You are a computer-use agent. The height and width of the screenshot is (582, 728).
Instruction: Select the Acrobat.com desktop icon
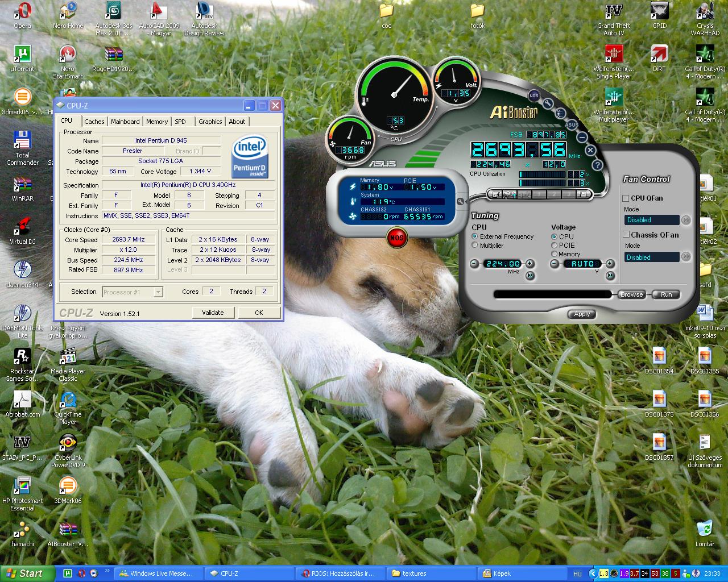point(22,404)
